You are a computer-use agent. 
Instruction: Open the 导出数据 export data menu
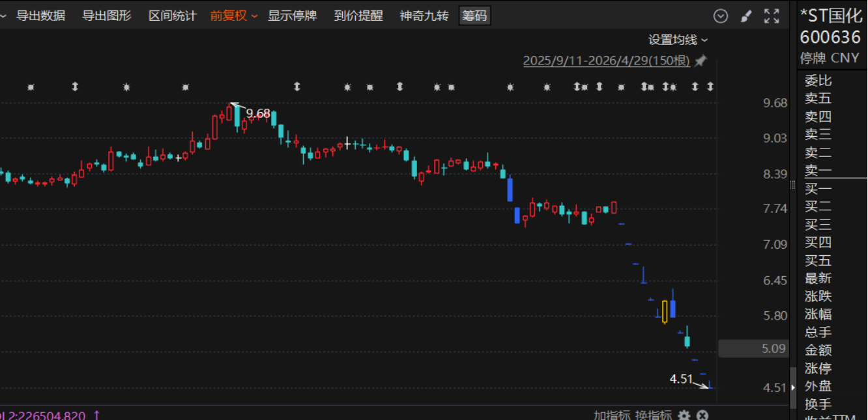tap(40, 16)
